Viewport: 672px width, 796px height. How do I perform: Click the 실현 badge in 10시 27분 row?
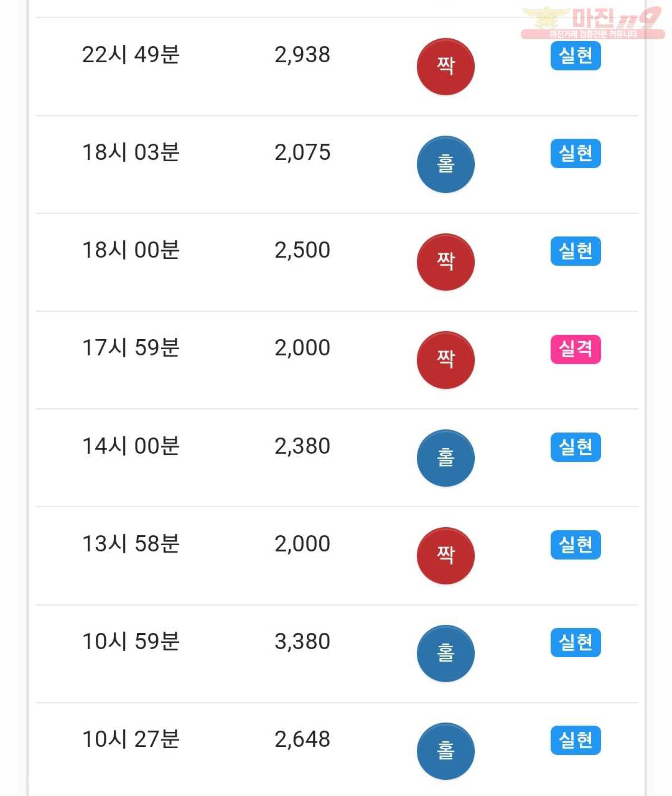576,740
